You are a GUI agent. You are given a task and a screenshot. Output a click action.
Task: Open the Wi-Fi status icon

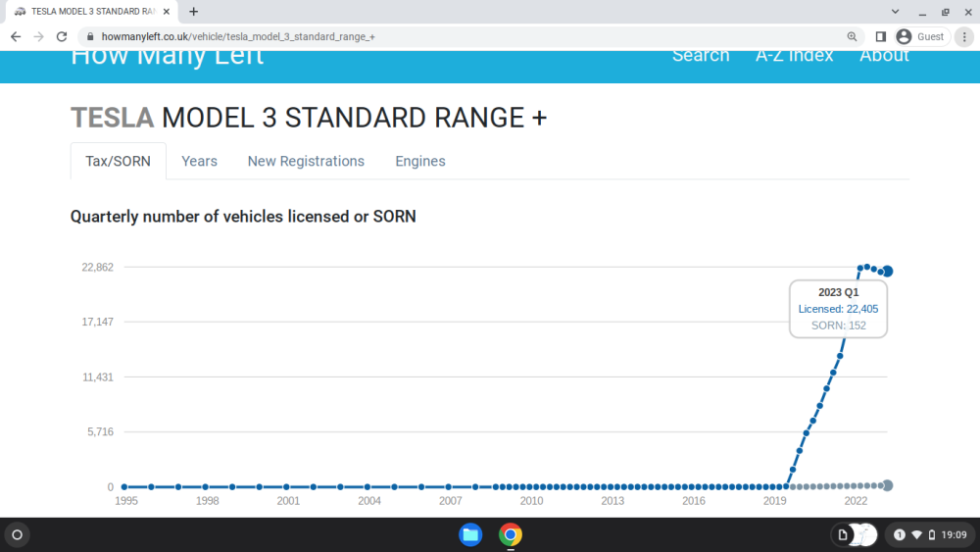917,535
